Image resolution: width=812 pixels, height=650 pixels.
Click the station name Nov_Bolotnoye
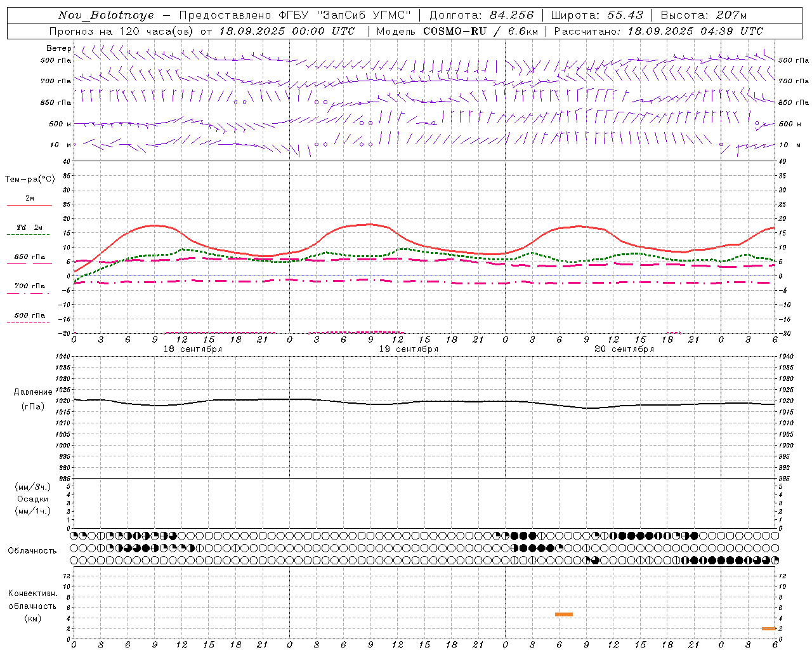pos(106,15)
